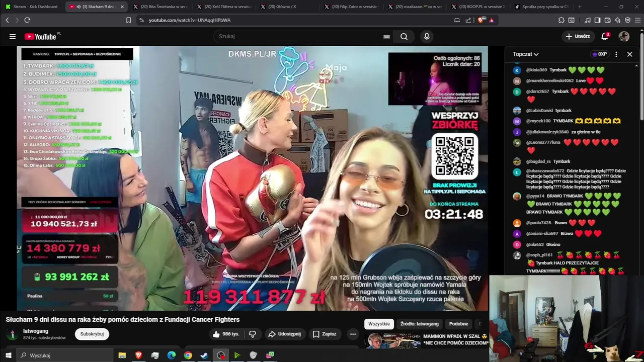The height and width of the screenshot is (362, 644).
Task: Open the browser extensions puzzle icon
Action: click(x=561, y=20)
